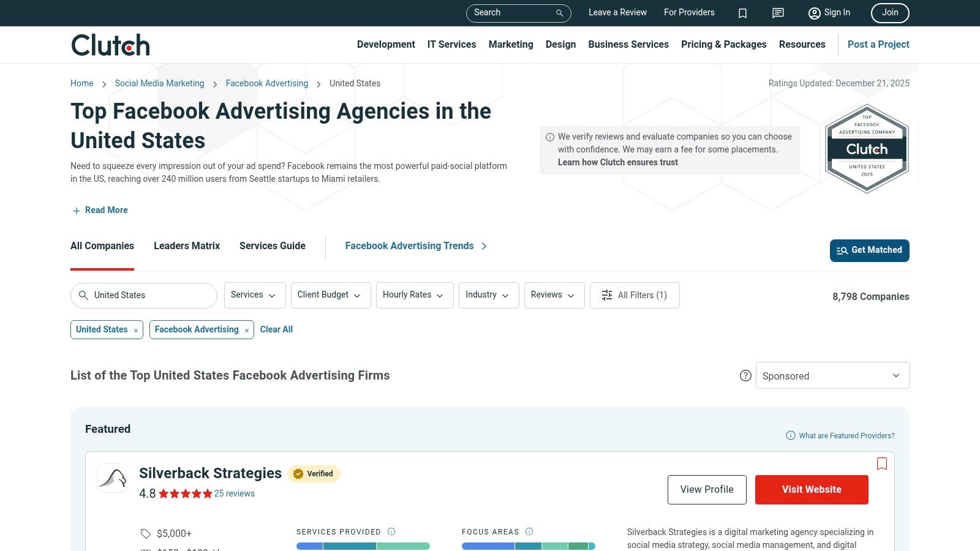The height and width of the screenshot is (551, 980).
Task: Open the Industry filter dropdown
Action: click(x=488, y=295)
